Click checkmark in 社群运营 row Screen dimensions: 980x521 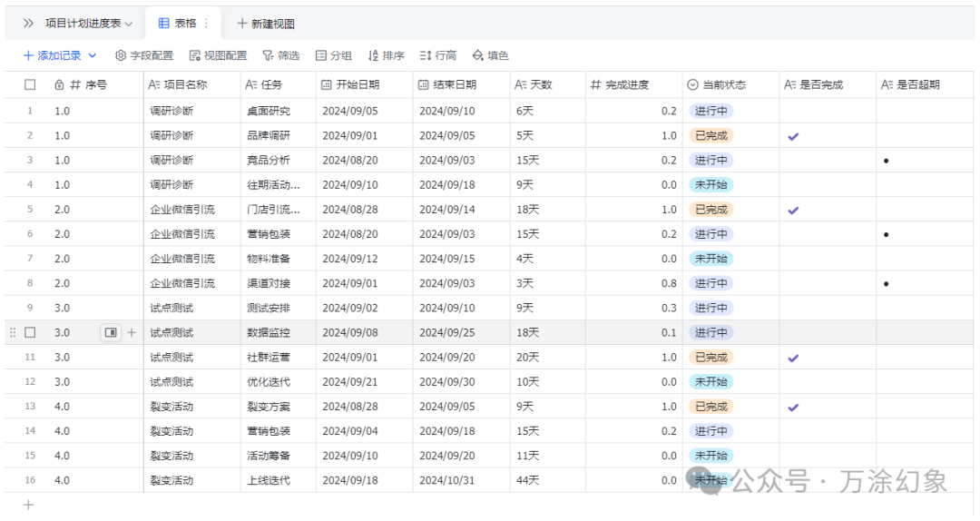coord(793,358)
